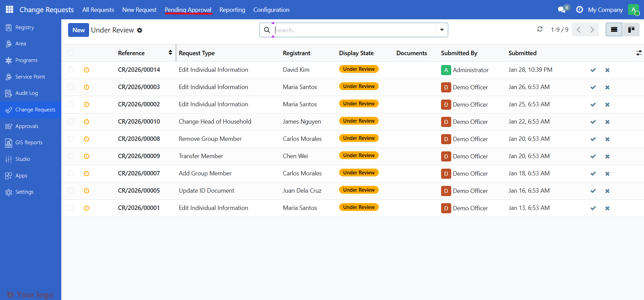Reject request CR/2026/00008 with X icon
644x300 pixels.
point(607,139)
